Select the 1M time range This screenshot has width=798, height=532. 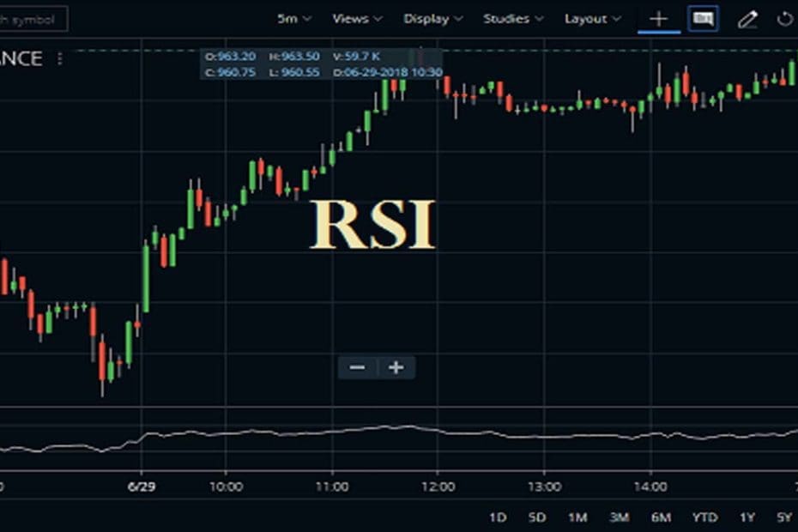[x=577, y=517]
